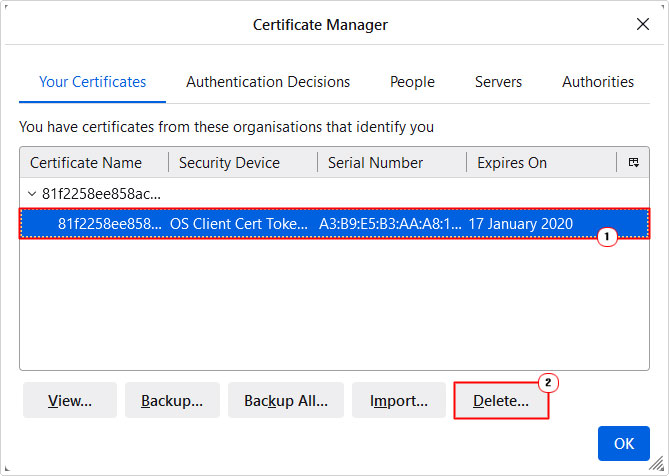The height and width of the screenshot is (476, 669).
Task: Show the Authorities tab
Action: click(x=598, y=82)
